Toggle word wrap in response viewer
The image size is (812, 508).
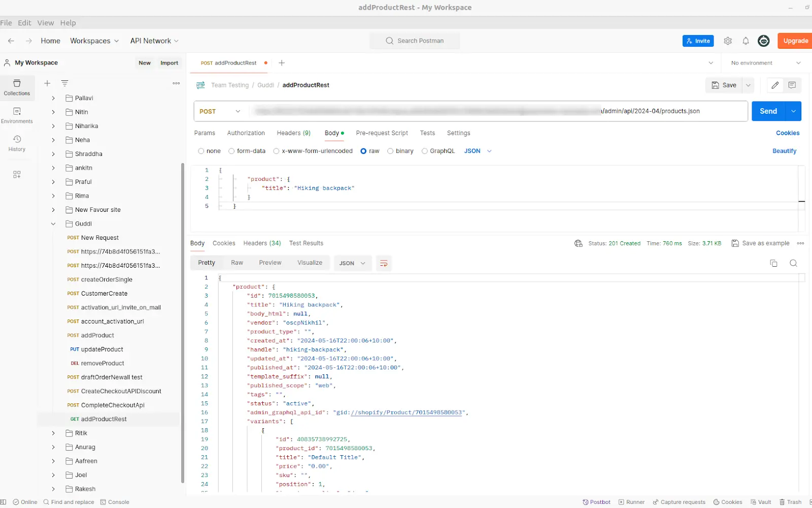384,263
